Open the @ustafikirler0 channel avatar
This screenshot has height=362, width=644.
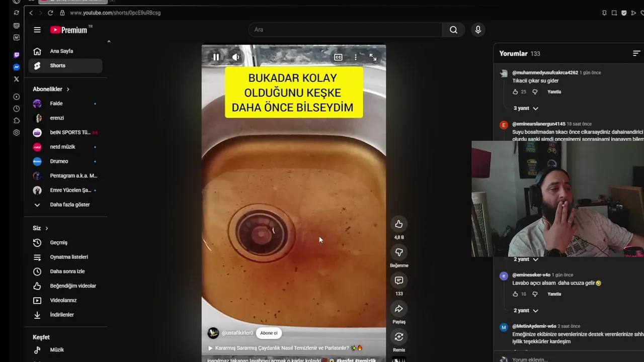point(213,333)
